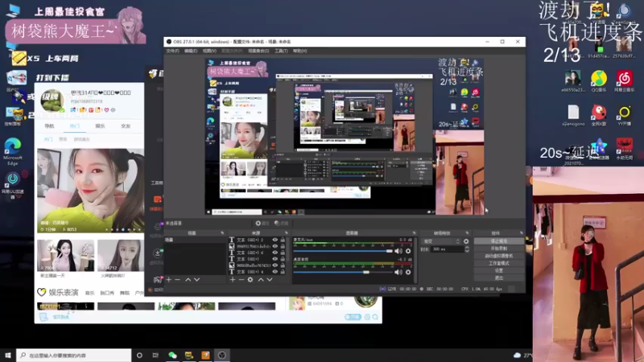Open transition properties gear icon
This screenshot has height=362, width=644.
point(466,241)
